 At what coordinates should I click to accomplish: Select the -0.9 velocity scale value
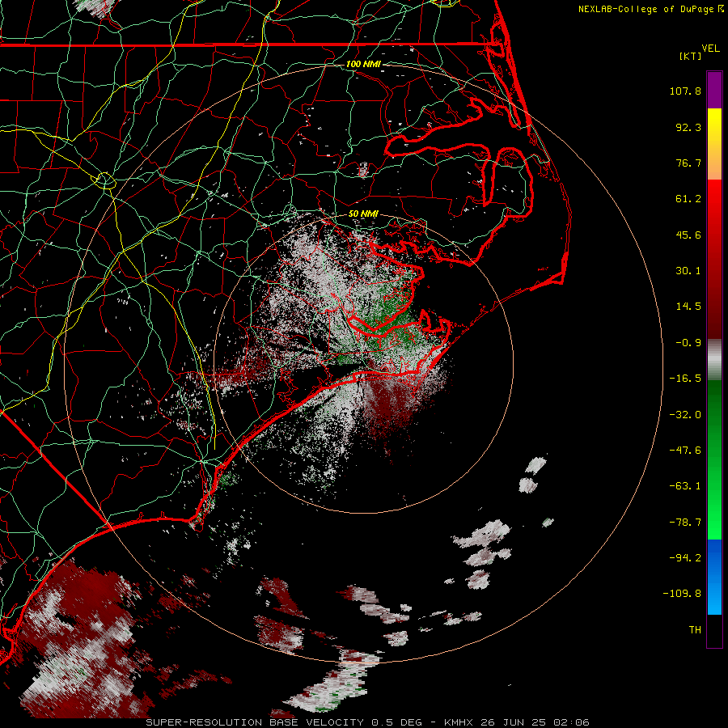688,343
